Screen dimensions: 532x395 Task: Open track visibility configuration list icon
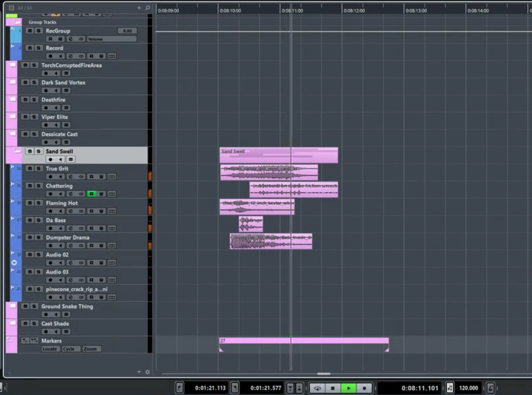tap(11, 7)
